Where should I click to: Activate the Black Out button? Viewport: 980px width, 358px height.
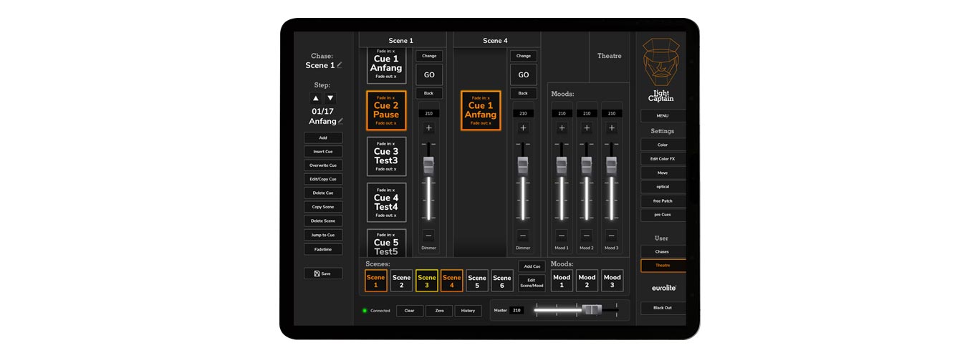tap(662, 308)
